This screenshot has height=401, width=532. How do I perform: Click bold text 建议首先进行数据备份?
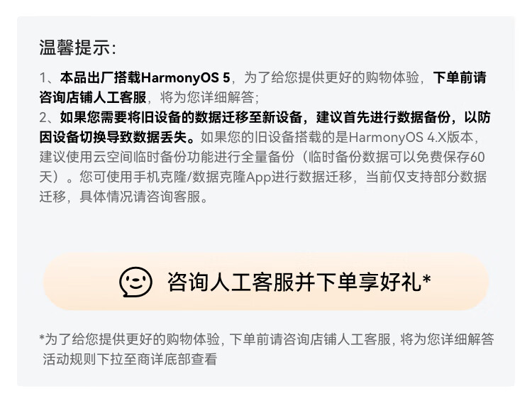[x=383, y=118]
